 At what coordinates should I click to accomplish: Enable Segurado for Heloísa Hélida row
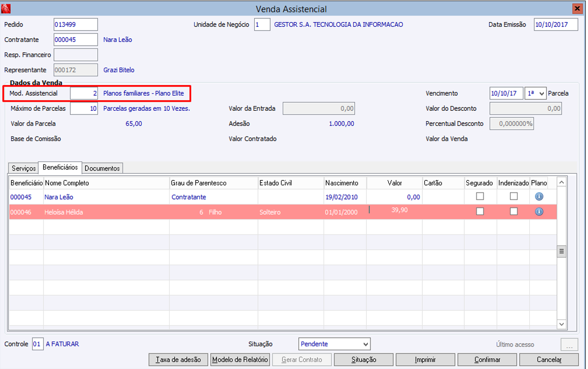[x=479, y=212]
